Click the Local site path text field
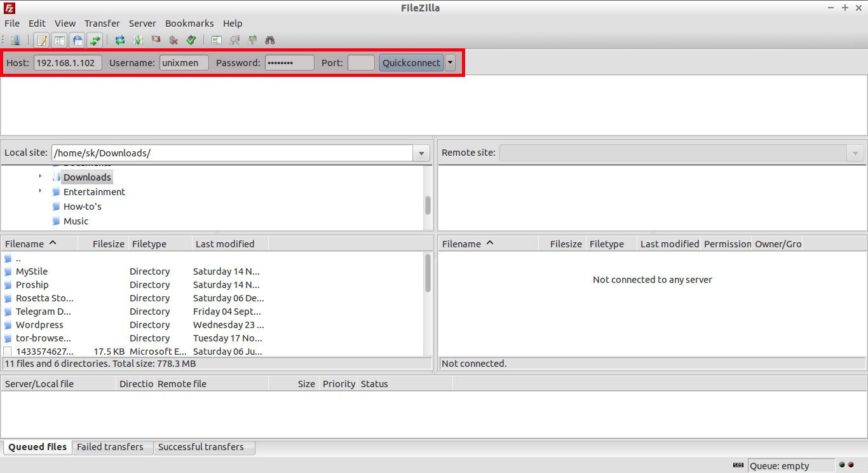Screen dimensions: 868x473 [232, 153]
